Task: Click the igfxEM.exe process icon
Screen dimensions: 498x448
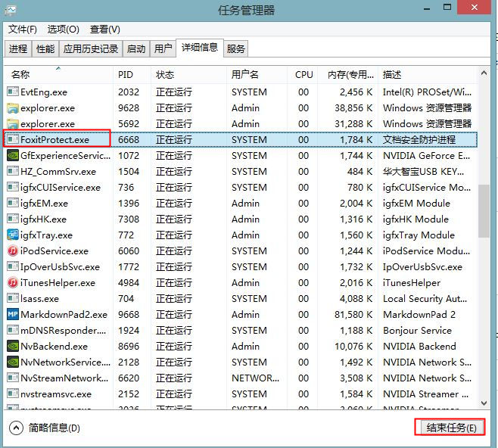Action: (x=13, y=204)
